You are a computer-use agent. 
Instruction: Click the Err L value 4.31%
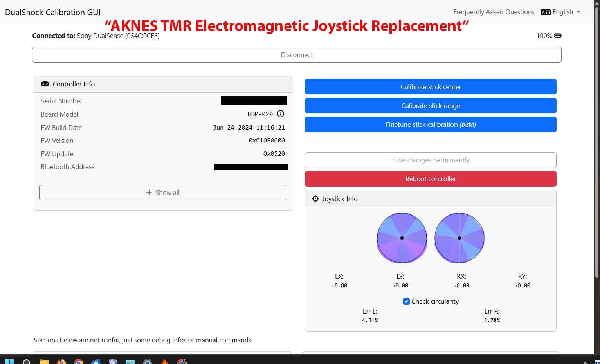tap(370, 320)
